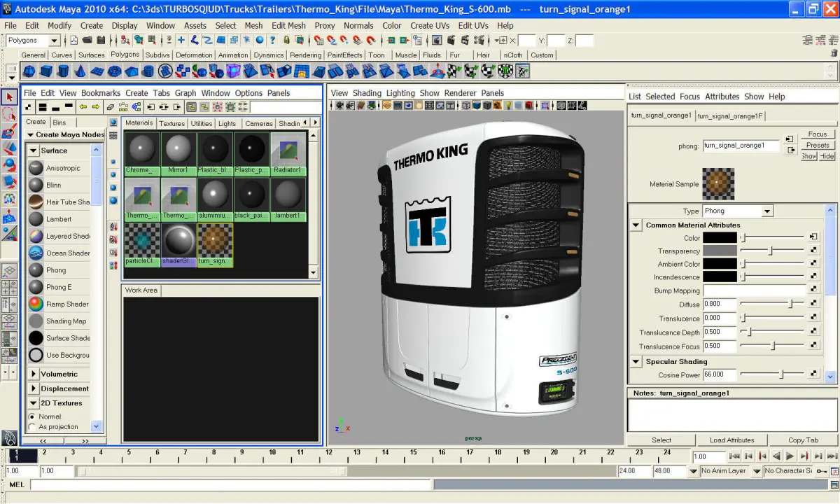
Task: Open the viewport Shading menu
Action: pyautogui.click(x=367, y=92)
